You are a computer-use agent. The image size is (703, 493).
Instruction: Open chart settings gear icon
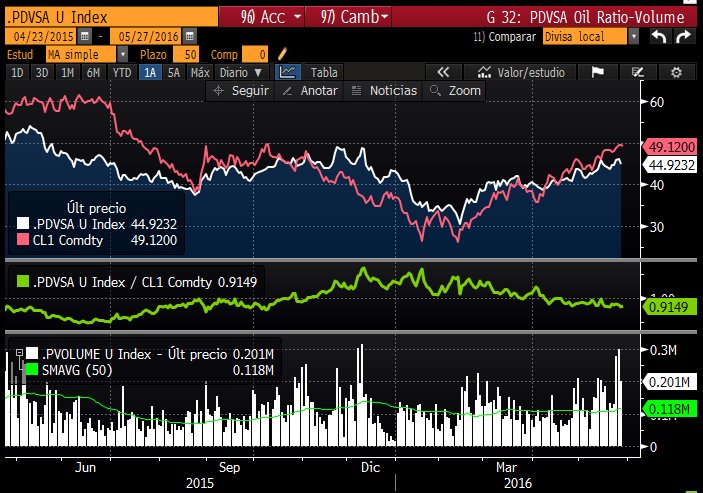point(676,72)
